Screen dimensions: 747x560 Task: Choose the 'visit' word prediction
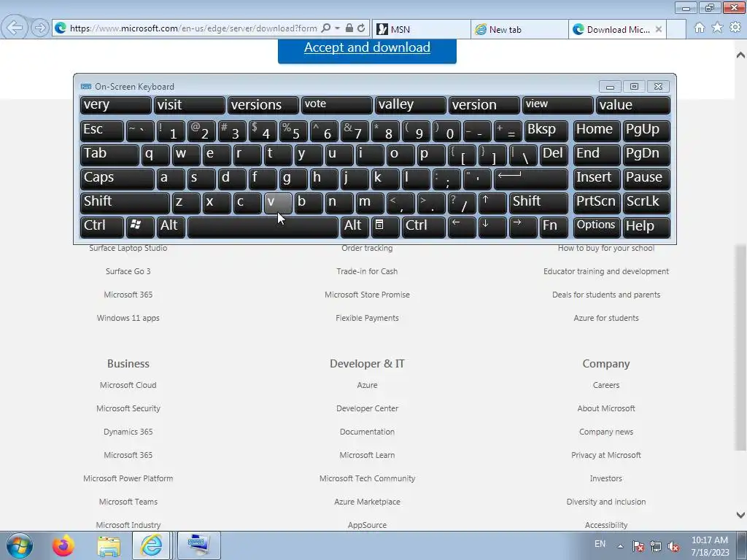click(x=189, y=105)
